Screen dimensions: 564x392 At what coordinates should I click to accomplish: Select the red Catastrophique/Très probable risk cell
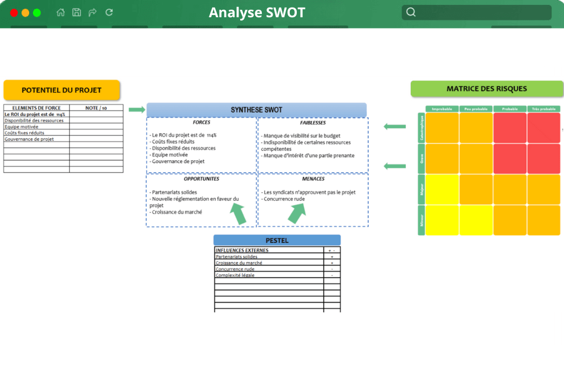pyautogui.click(x=543, y=128)
